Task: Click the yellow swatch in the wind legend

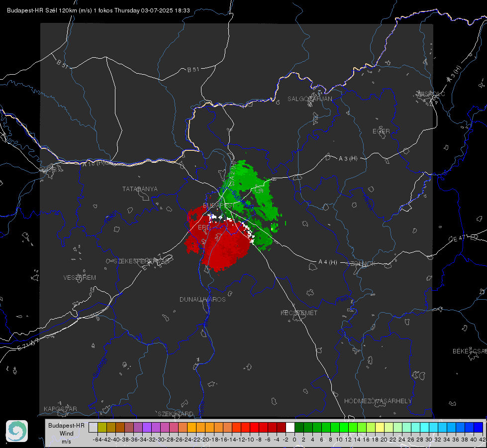Action: (x=380, y=427)
